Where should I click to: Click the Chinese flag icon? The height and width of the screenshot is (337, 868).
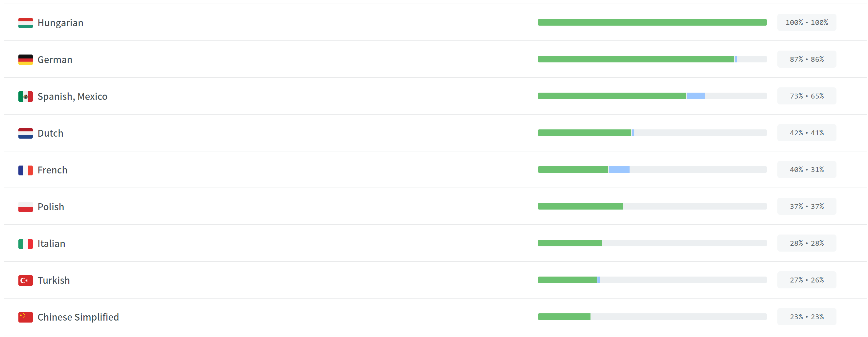click(x=26, y=317)
